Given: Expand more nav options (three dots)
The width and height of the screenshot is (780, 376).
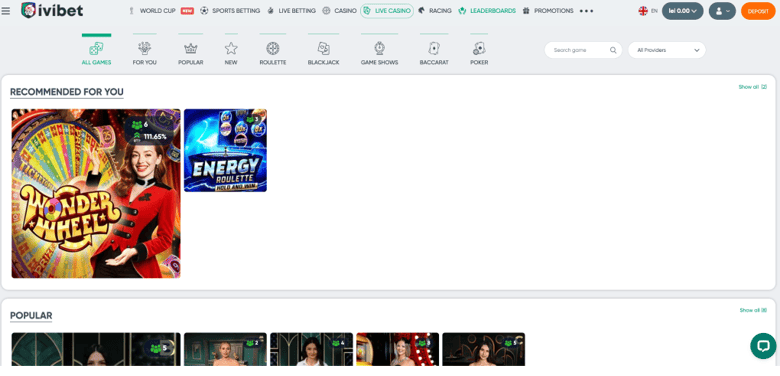Looking at the screenshot, I should (x=586, y=11).
